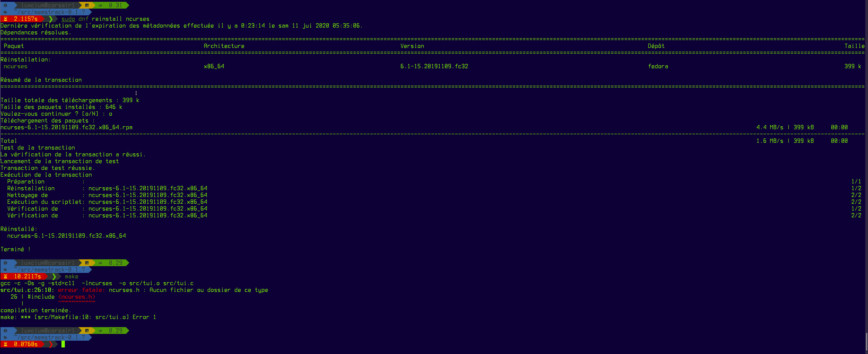Screen dimensions: 868x354
Task: Click the terminal scrollbar thumb on the right
Action: coord(866,342)
